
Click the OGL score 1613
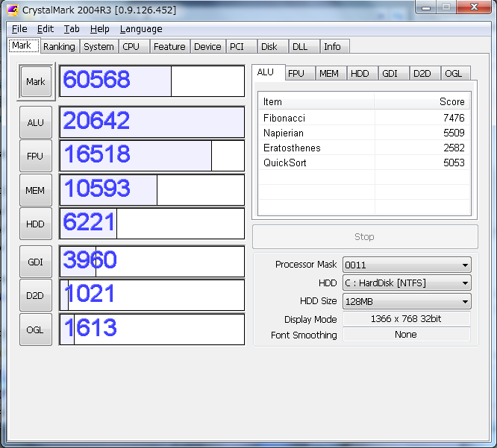[152, 329]
